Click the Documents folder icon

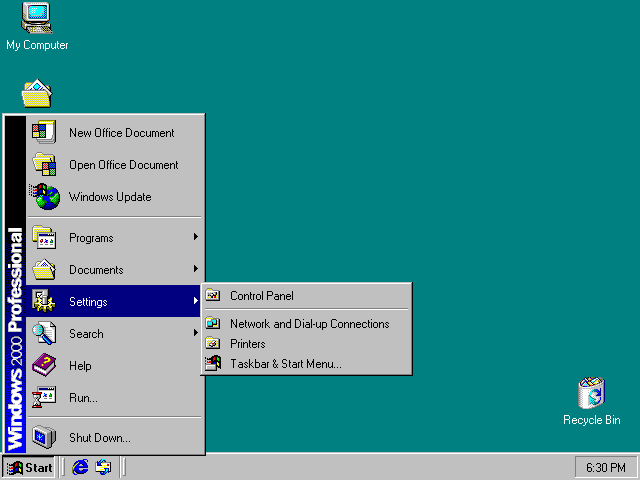tap(44, 269)
